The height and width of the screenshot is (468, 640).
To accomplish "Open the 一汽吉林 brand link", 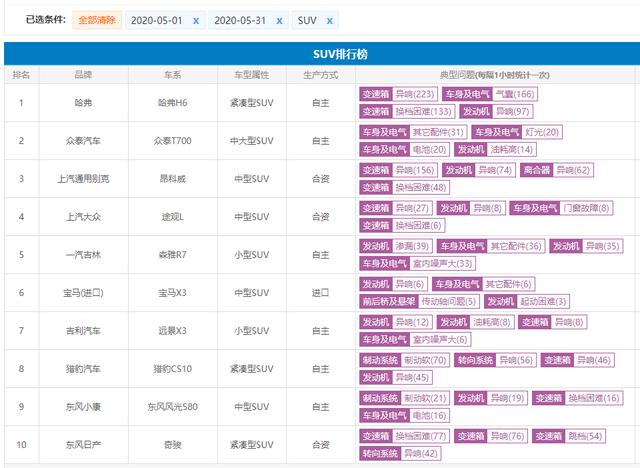I will click(83, 255).
